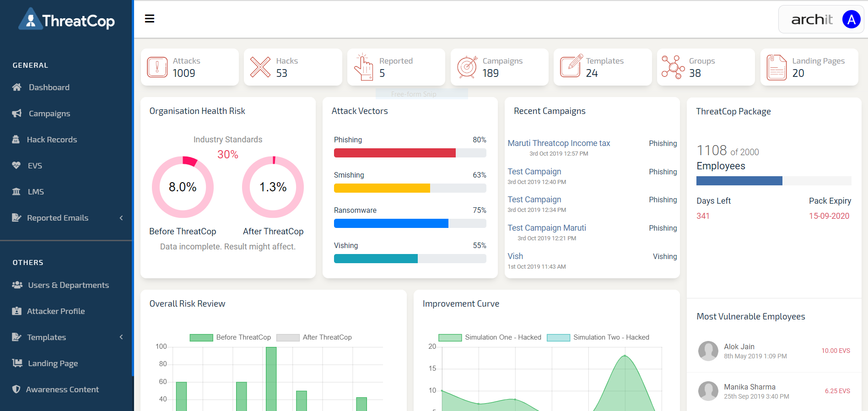Click the Hack Records sidebar icon
Screen dimensions: 868x411
coord(16,139)
